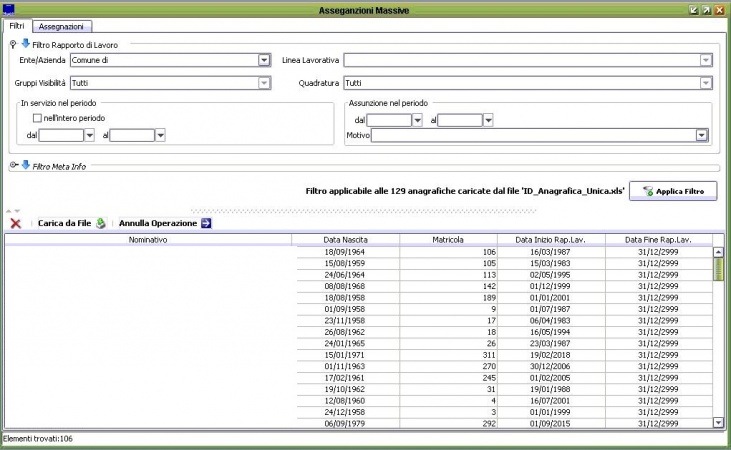The height and width of the screenshot is (450, 731).
Task: Open the Ente/Azienda dropdown
Action: (264, 60)
